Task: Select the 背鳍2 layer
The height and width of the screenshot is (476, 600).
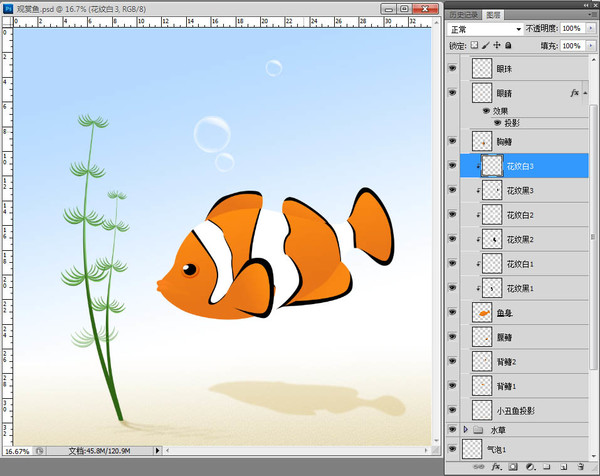Action: click(x=524, y=362)
